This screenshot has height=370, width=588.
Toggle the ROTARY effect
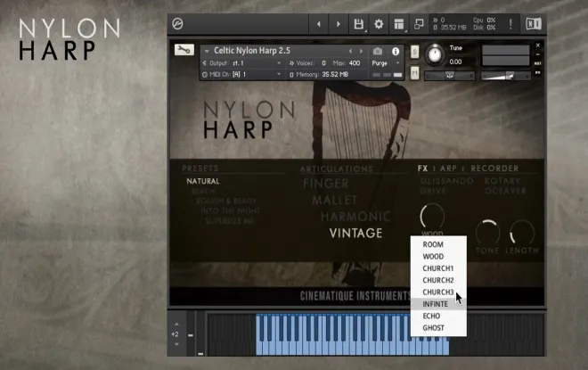[502, 181]
